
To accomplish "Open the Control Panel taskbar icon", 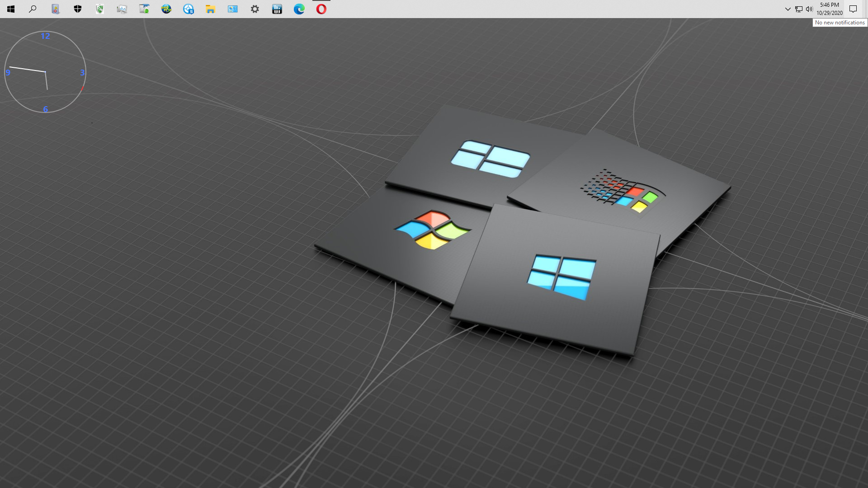I will point(233,9).
